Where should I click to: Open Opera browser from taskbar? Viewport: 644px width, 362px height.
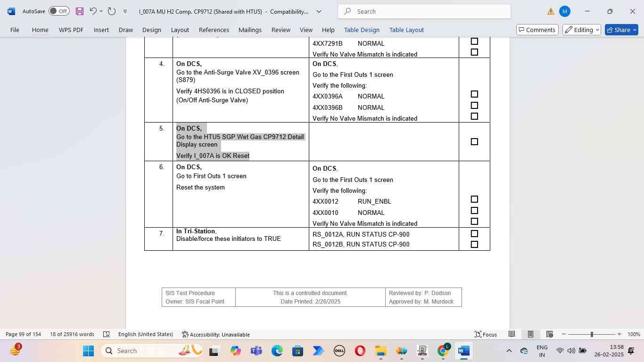[360, 351]
